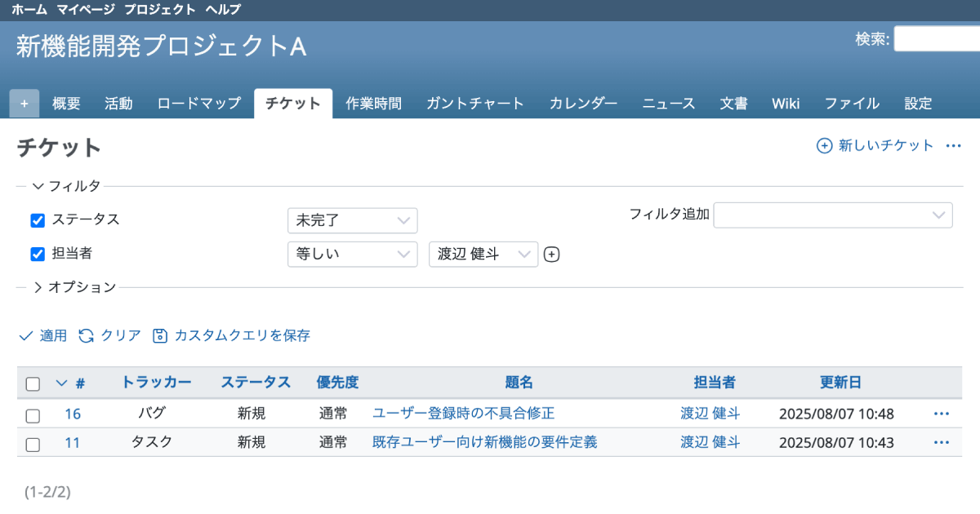Open the マイページ menu item
The width and height of the screenshot is (980, 514).
[86, 10]
